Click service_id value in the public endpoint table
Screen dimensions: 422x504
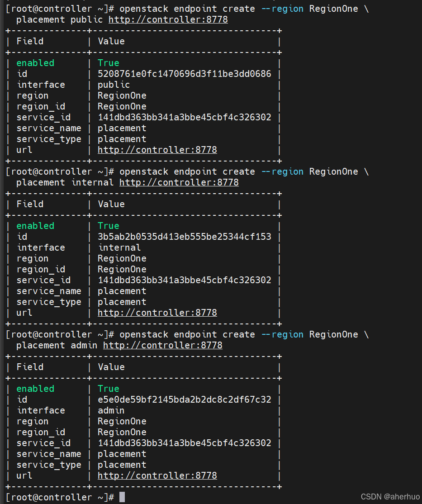point(185,117)
